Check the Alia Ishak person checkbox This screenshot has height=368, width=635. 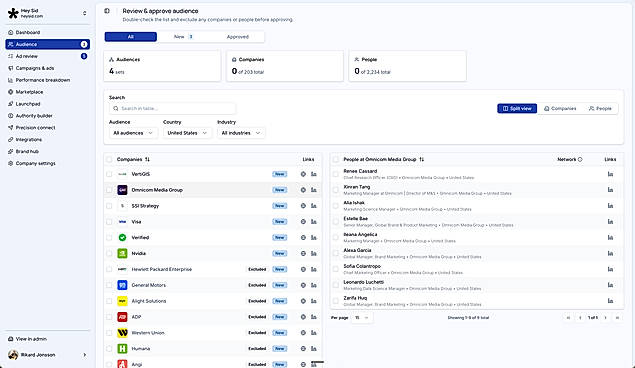[336, 206]
